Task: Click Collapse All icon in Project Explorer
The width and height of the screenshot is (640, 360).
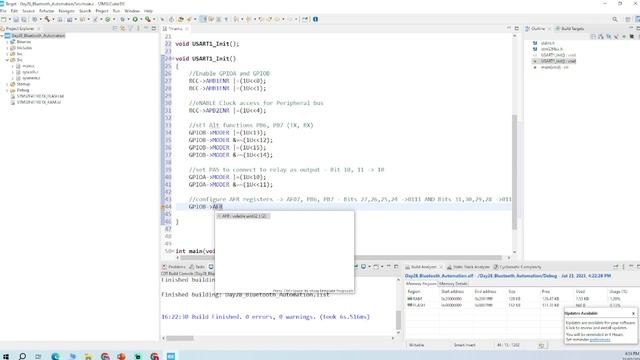Action: 115,29
